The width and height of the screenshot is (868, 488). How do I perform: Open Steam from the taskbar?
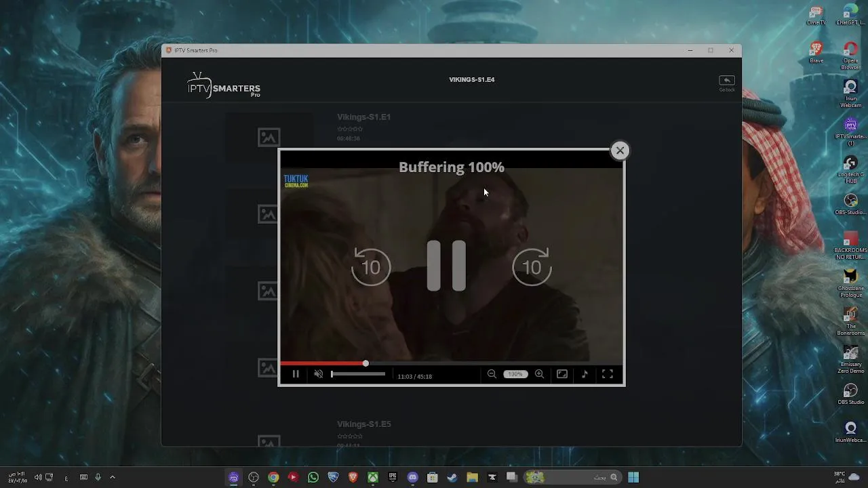point(452,477)
